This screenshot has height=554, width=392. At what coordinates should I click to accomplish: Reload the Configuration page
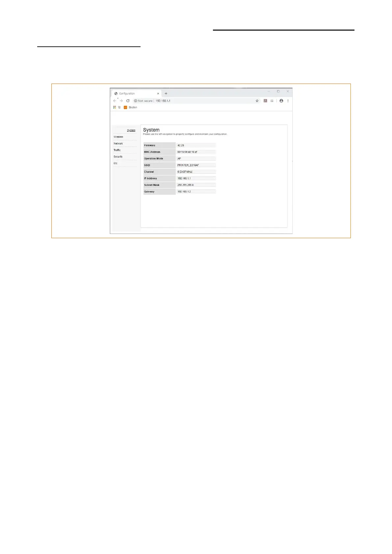coord(128,101)
